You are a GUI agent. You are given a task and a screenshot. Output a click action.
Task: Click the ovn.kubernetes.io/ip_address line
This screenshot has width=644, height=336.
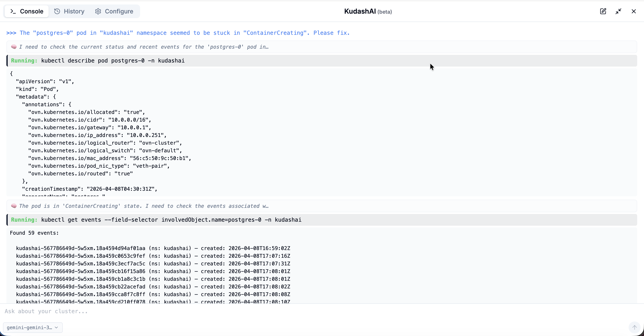(x=97, y=135)
